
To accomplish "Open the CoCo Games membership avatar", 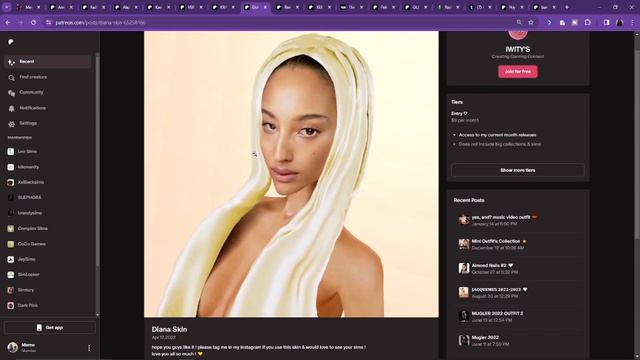I will coord(11,244).
